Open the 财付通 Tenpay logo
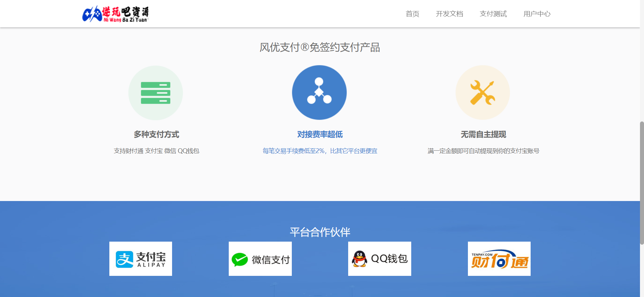 (499, 259)
